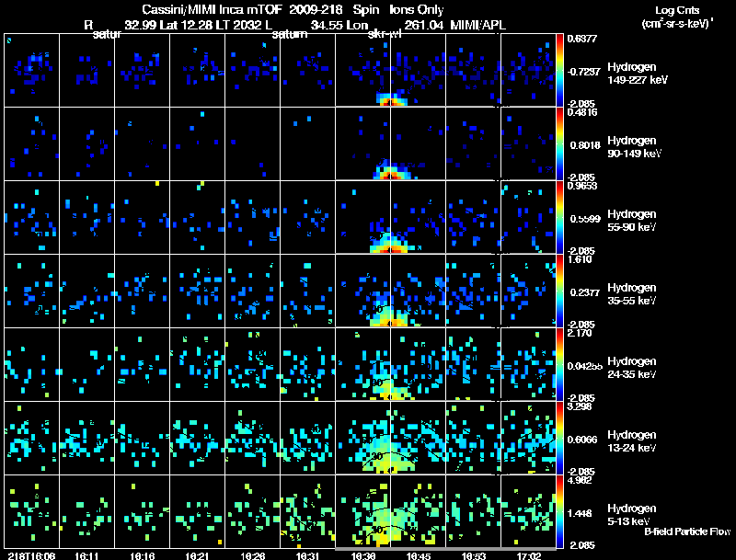Click the Hydrogen 90-149 keV row label
Image resolution: width=736 pixels, height=560 pixels.
634,147
